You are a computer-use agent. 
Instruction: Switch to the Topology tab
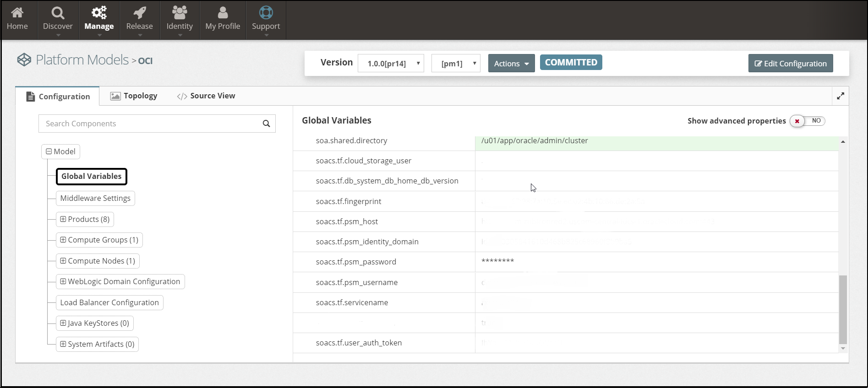(134, 96)
